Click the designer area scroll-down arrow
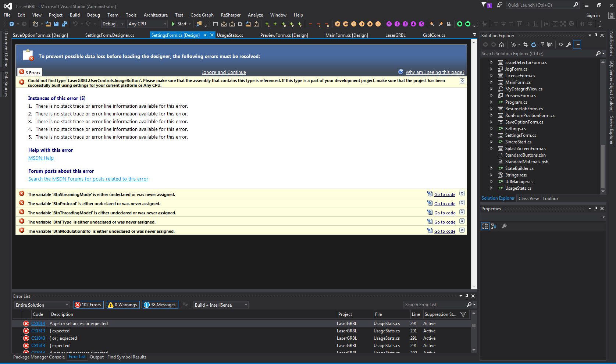This screenshot has height=364, width=616. coord(474,286)
